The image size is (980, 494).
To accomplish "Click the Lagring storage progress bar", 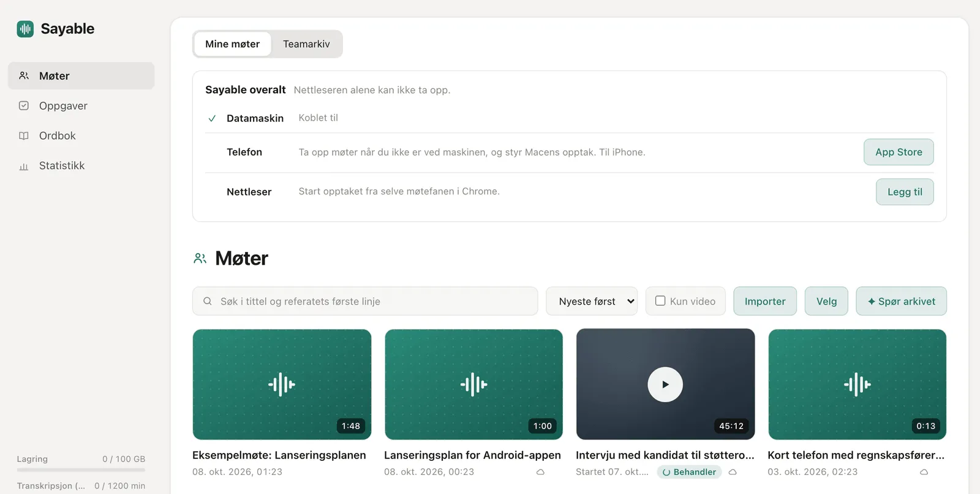I will click(x=81, y=470).
